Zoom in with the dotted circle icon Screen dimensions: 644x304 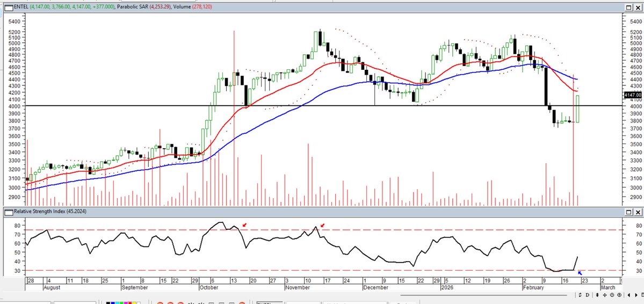tap(619, 295)
